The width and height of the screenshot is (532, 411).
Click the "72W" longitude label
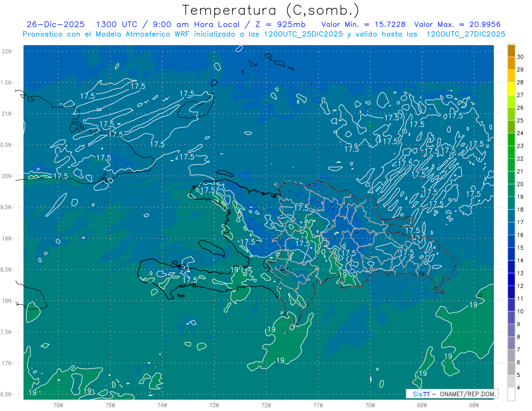pyautogui.click(x=266, y=405)
